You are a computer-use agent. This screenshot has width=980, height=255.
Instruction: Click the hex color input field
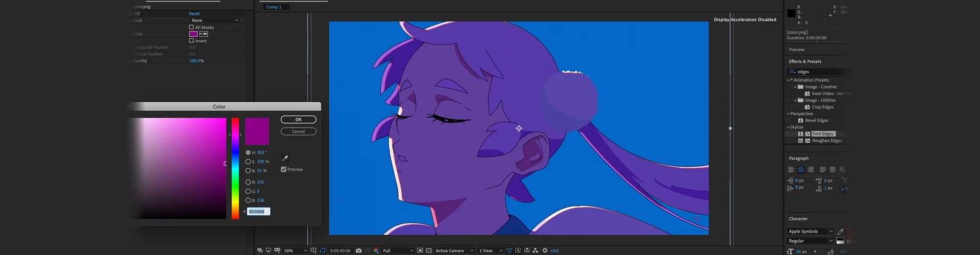[x=258, y=211]
